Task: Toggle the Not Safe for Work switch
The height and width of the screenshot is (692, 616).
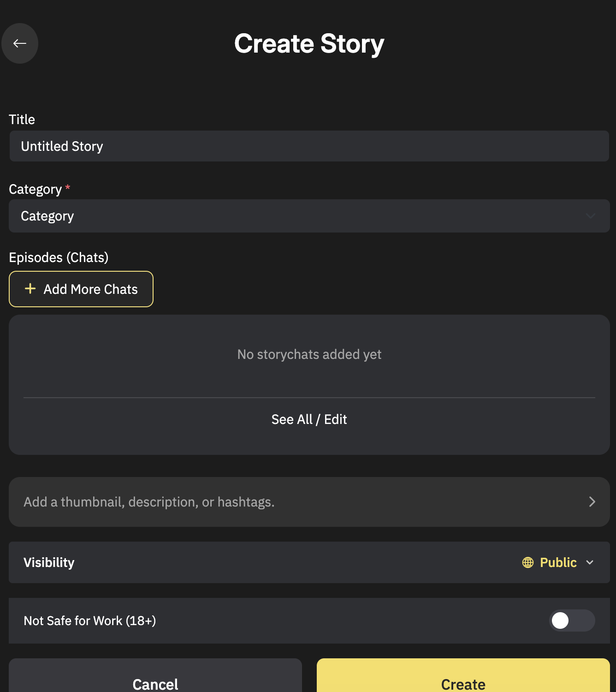Action: (x=572, y=620)
